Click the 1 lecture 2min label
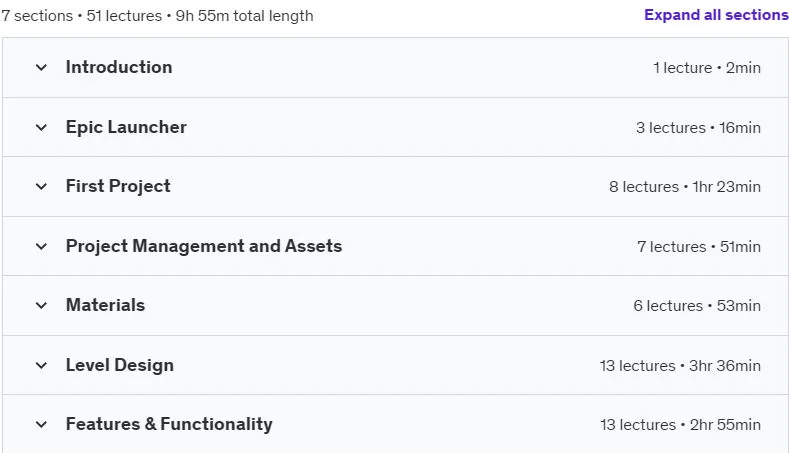Viewport: 789px width, 453px height. 706,67
